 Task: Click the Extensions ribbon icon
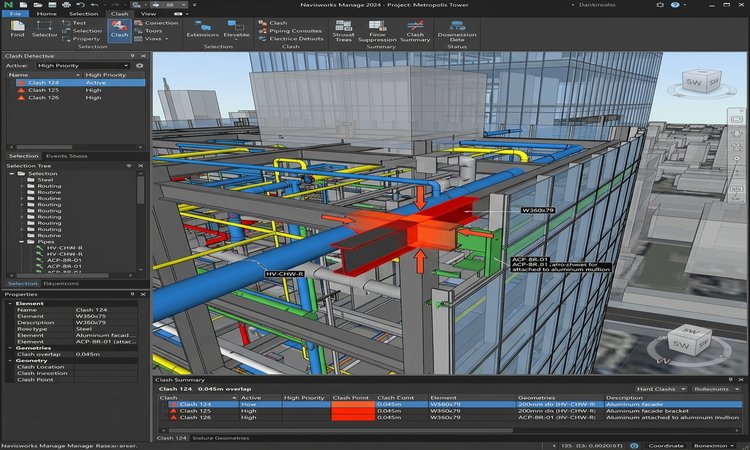coord(203,29)
